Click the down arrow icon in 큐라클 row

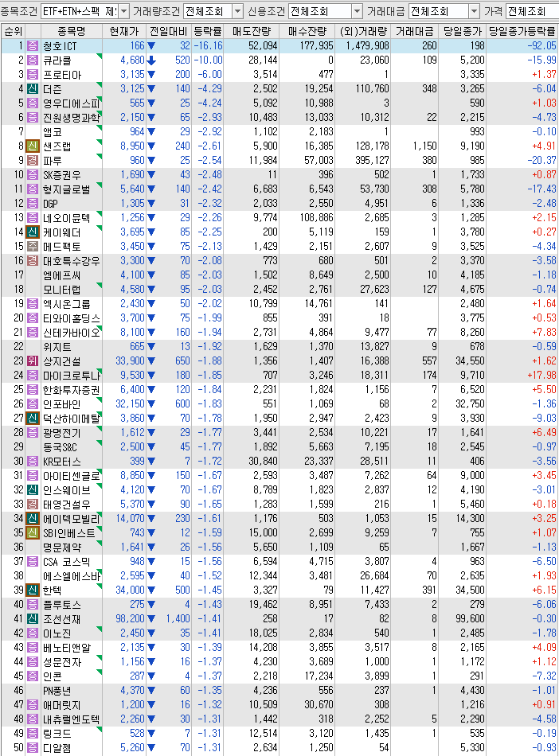coord(151,60)
